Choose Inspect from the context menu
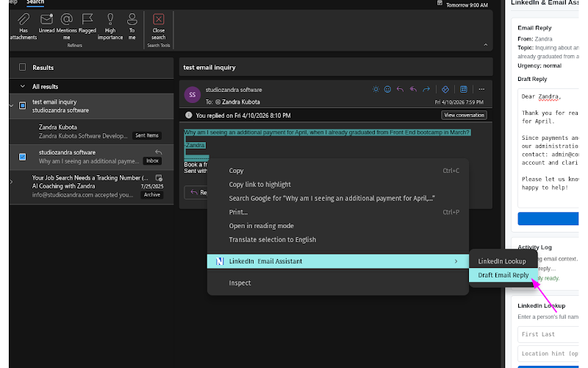588x368 pixels. (x=337, y=283)
